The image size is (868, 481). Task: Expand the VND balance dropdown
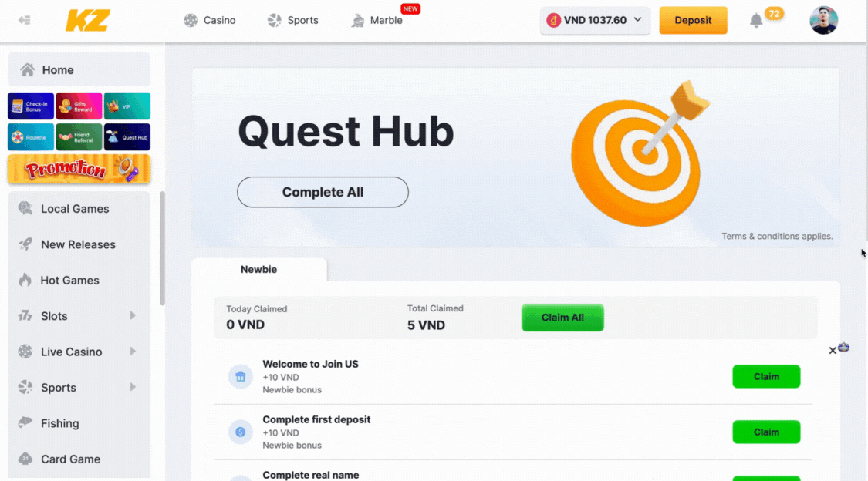(638, 20)
